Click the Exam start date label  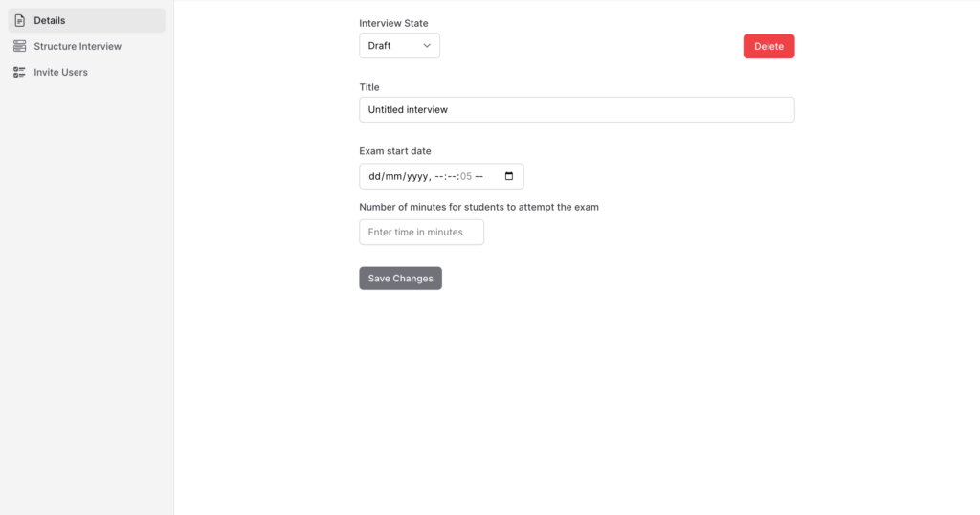pos(395,150)
